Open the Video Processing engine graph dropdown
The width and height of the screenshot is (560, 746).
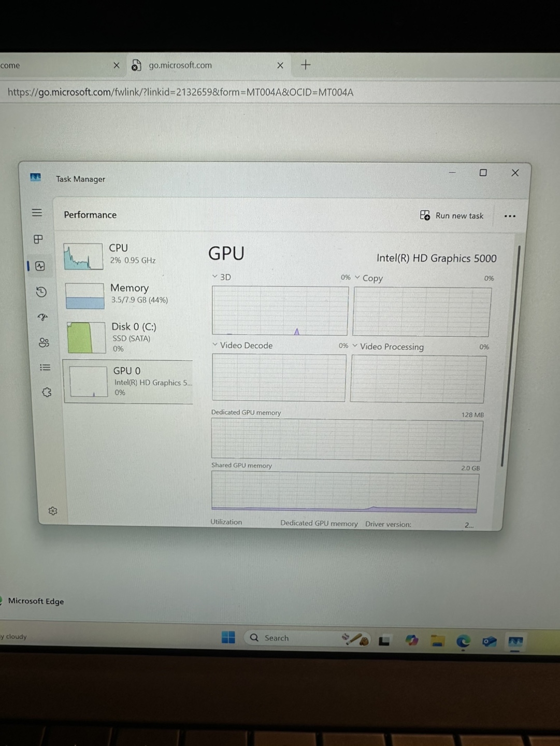(x=355, y=346)
